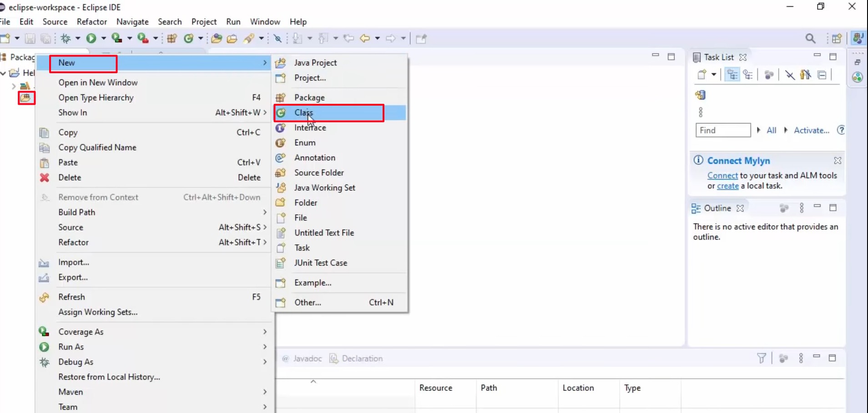Image resolution: width=868 pixels, height=413 pixels.
Task: Open the Back history dropdown arrow
Action: pos(377,39)
